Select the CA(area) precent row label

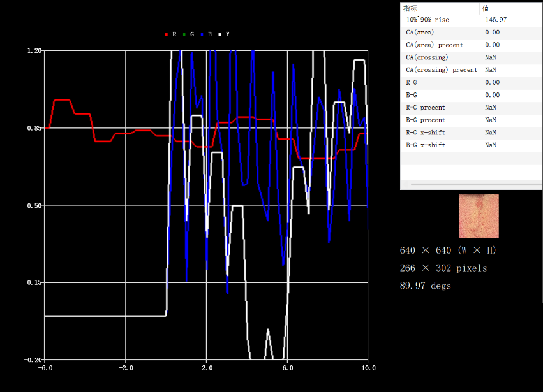coord(435,45)
